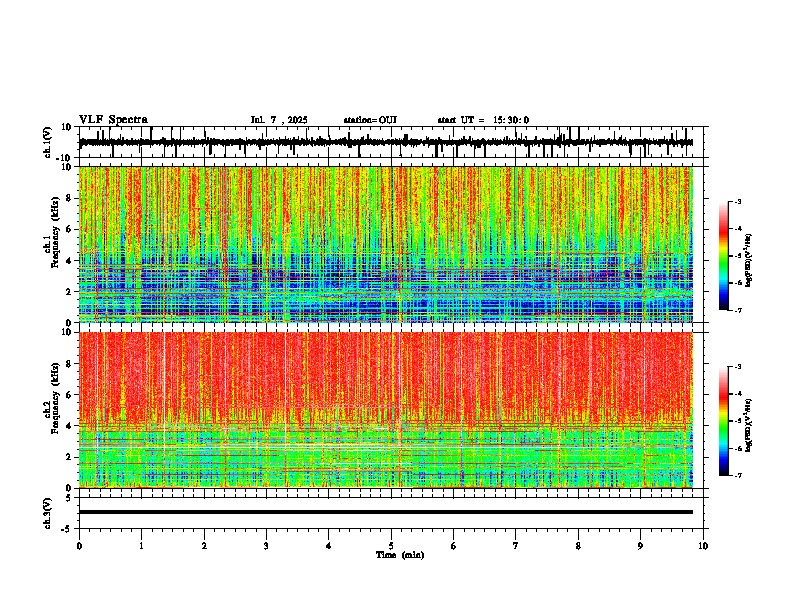Click the ch.3(V) axis label
The height and width of the screenshot is (612, 792).
[x=48, y=513]
